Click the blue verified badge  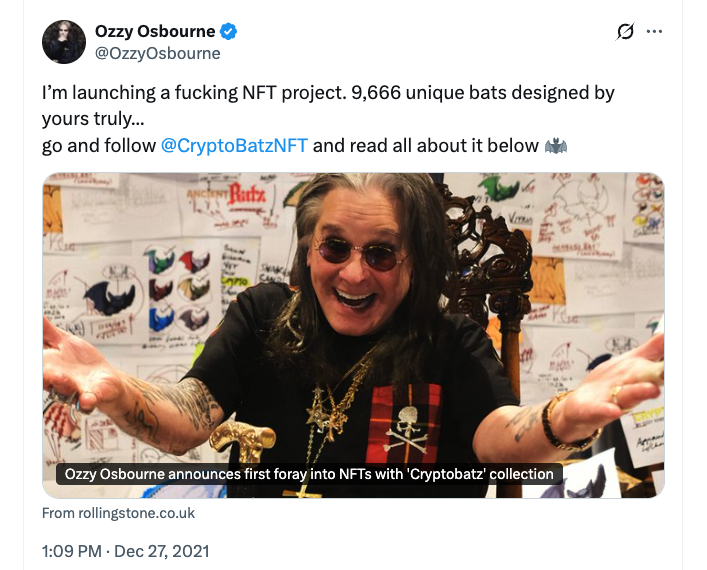point(227,31)
